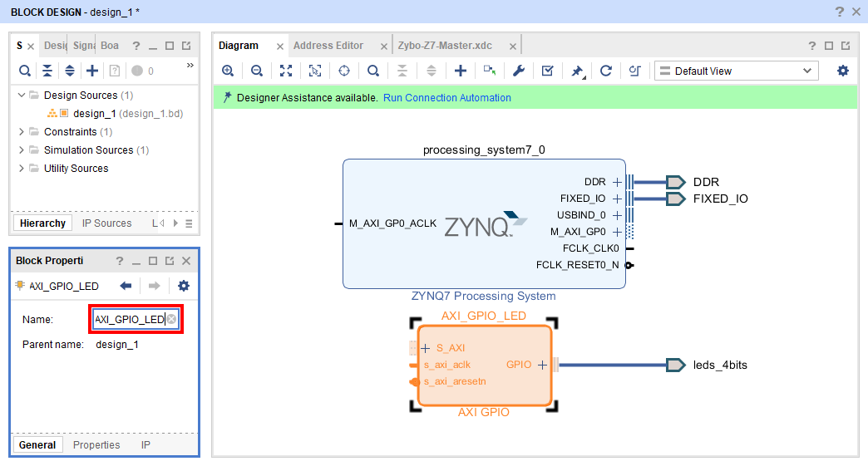Validate design with checkmark icon
868x466 pixels.
(547, 71)
